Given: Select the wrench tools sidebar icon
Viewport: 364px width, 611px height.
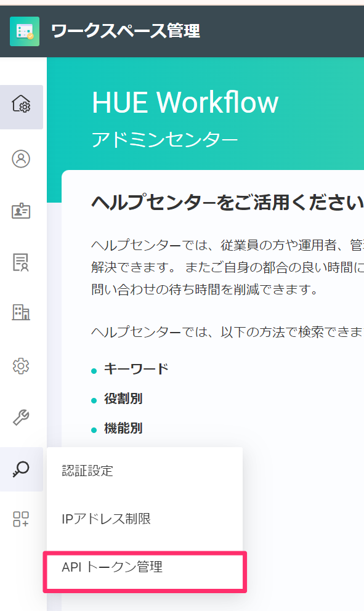Looking at the screenshot, I should click(x=21, y=418).
